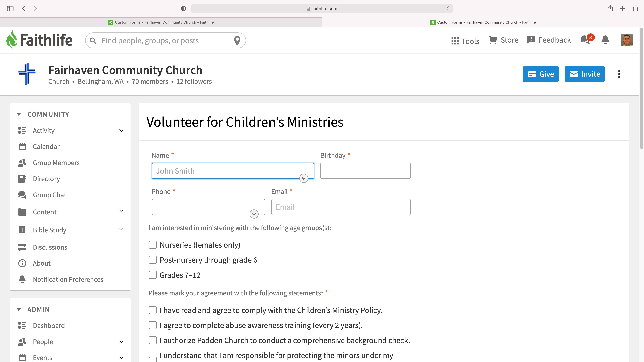Go forward in browser history
This screenshot has width=644, height=362.
click(35, 9)
